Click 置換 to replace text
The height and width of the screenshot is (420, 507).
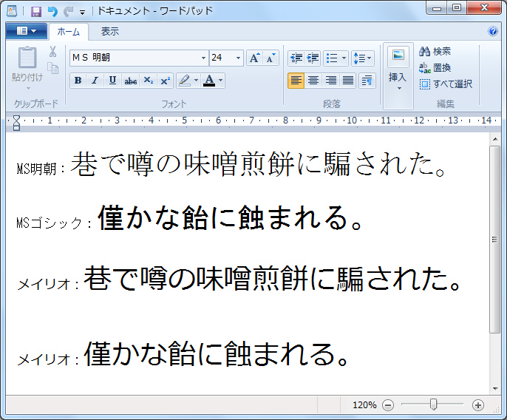[x=435, y=68]
